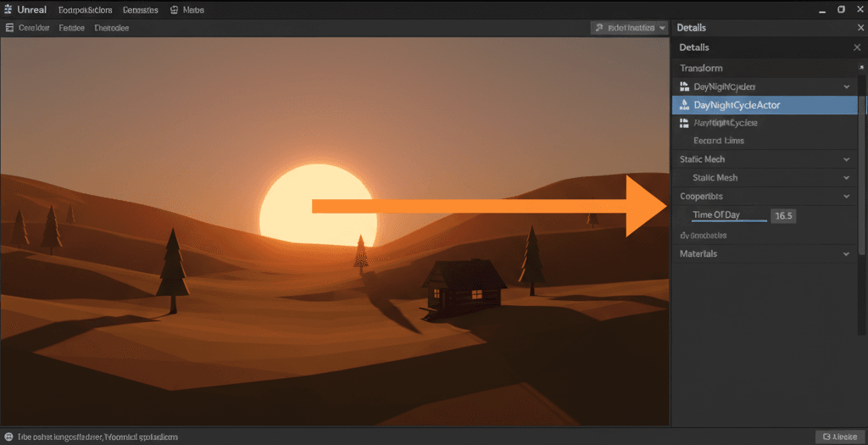
Task: Expand the Materials section chevron
Action: coord(846,253)
